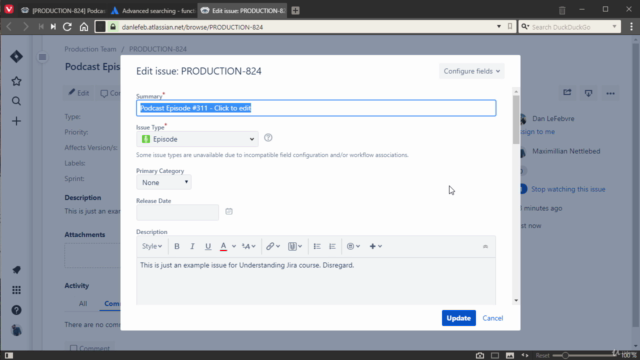Click the share issue icon
640x360 pixels.
(567, 93)
